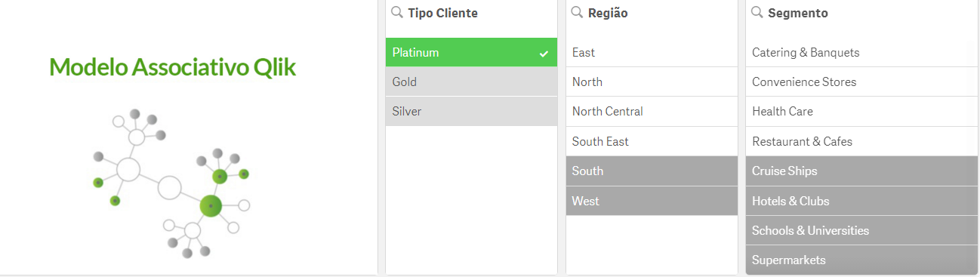Select Catering & Banquets segment
This screenshot has height=277, width=980.
click(861, 52)
